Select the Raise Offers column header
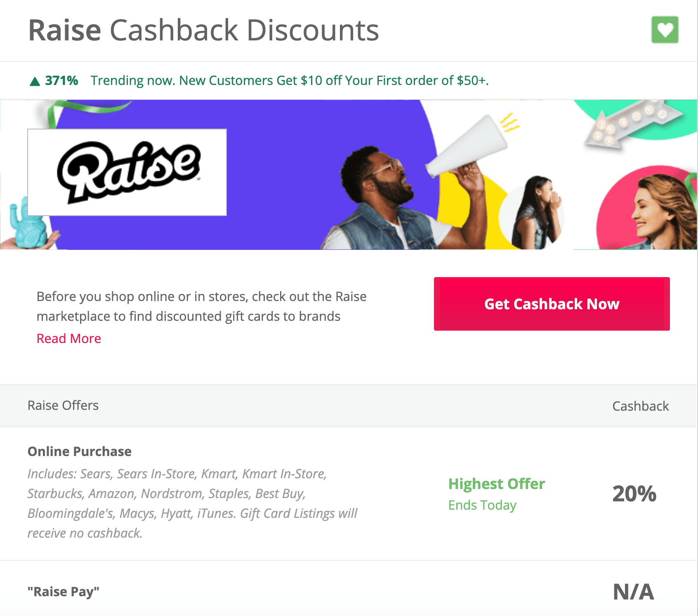The image size is (698, 616). (63, 406)
